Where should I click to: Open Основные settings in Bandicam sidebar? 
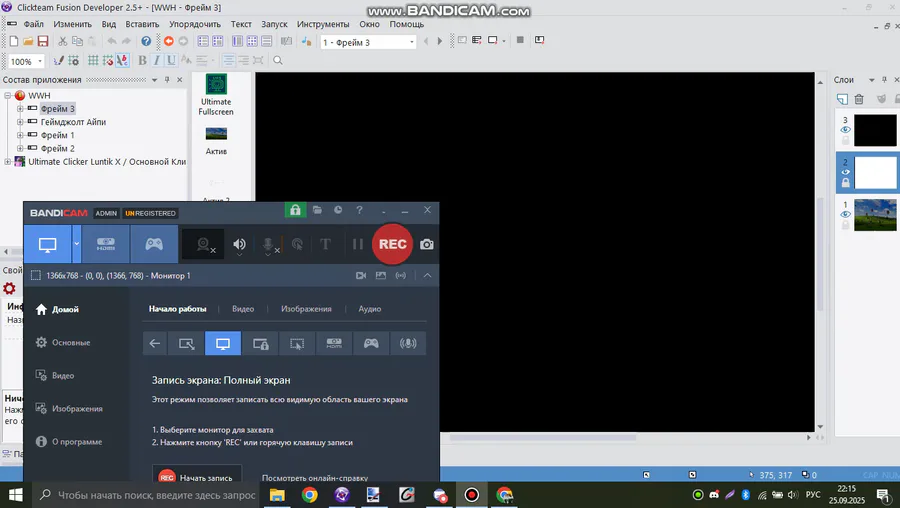[x=63, y=343]
